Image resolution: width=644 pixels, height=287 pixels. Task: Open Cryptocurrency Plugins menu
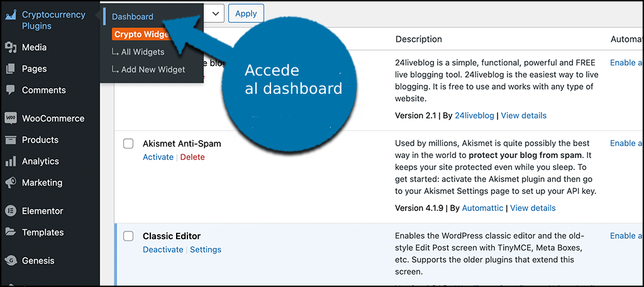[53, 20]
